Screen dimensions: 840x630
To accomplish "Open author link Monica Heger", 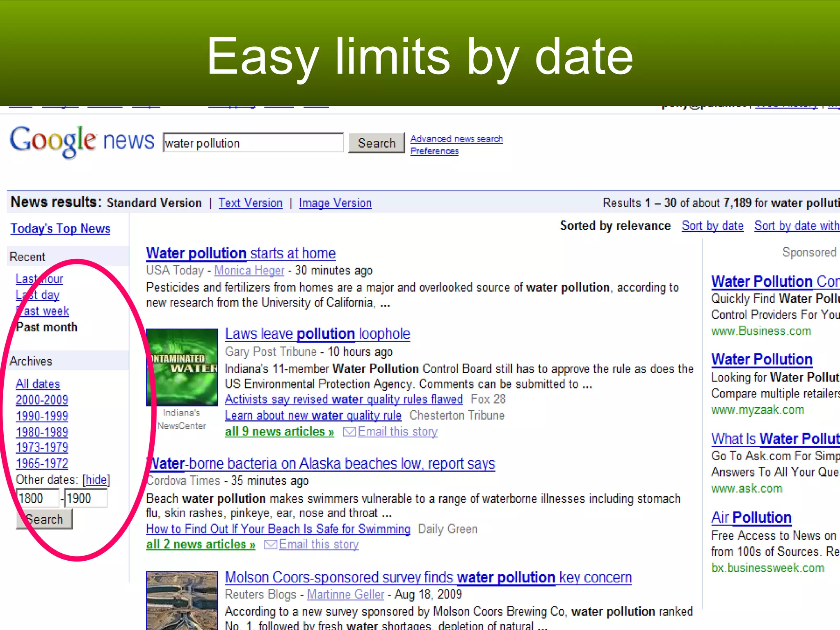I will (249, 270).
